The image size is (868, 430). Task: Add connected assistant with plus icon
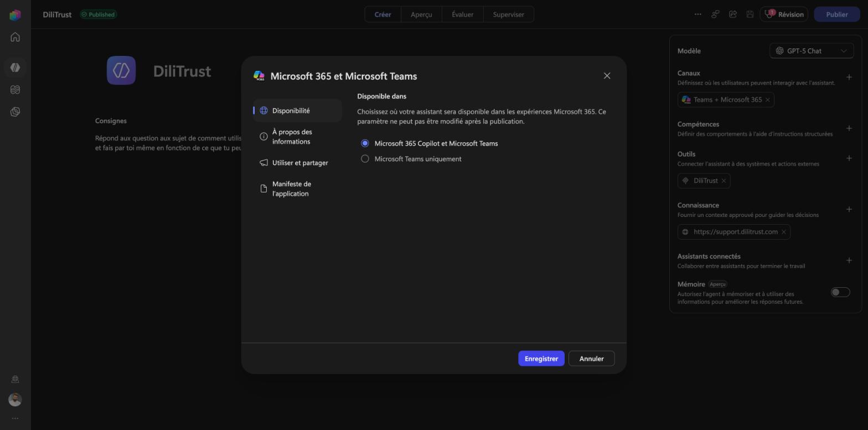(849, 261)
